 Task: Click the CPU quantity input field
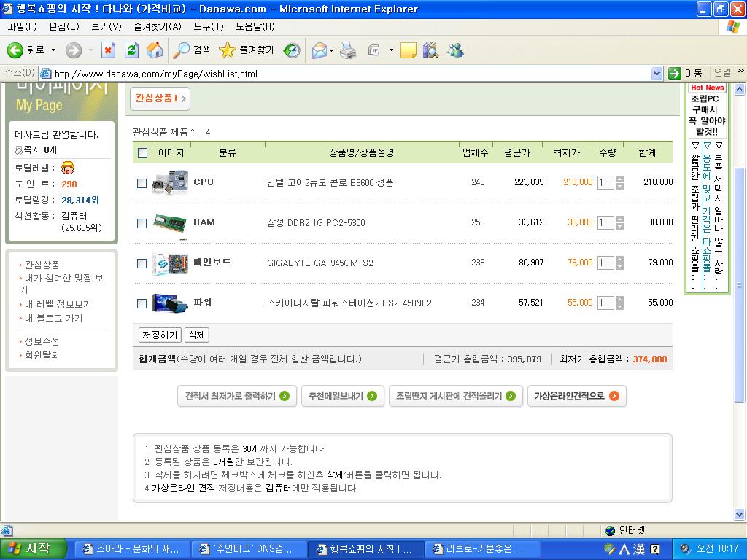pyautogui.click(x=605, y=182)
